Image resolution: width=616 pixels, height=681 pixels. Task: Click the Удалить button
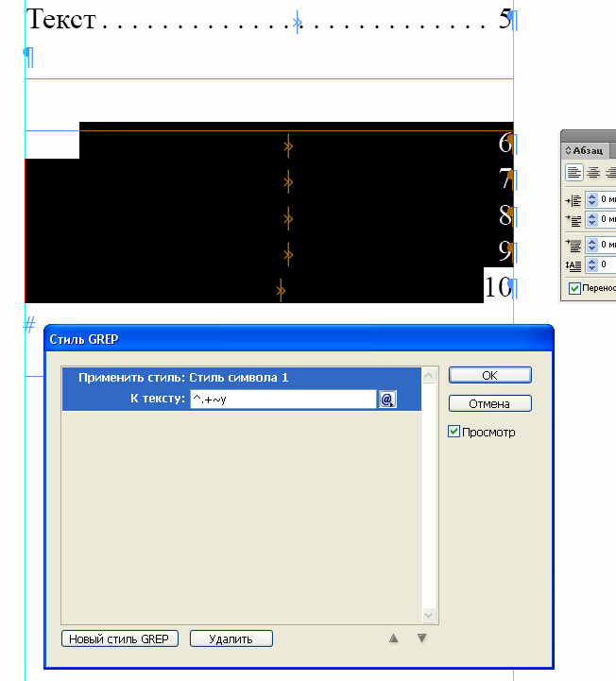pyautogui.click(x=231, y=638)
